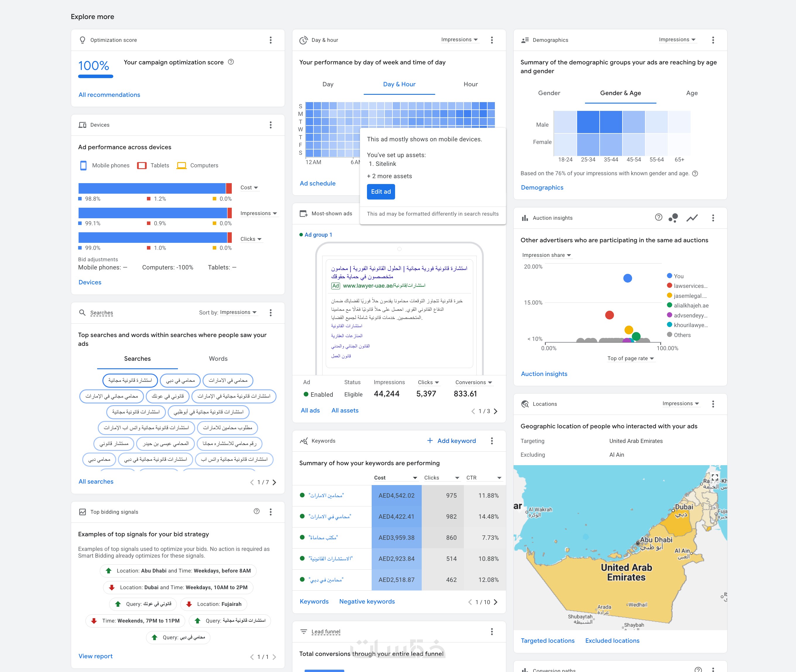Click the Male 25-34 demographic heatmap cell

588,122
